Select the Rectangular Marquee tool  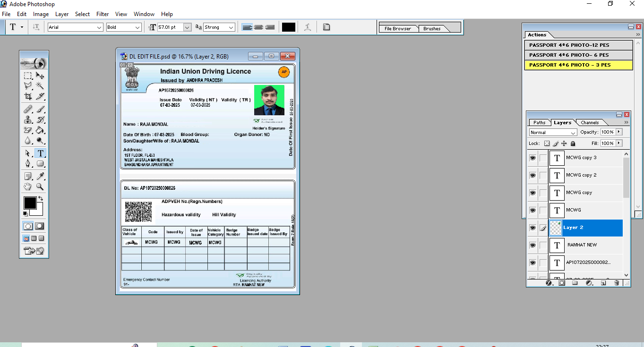pyautogui.click(x=28, y=76)
